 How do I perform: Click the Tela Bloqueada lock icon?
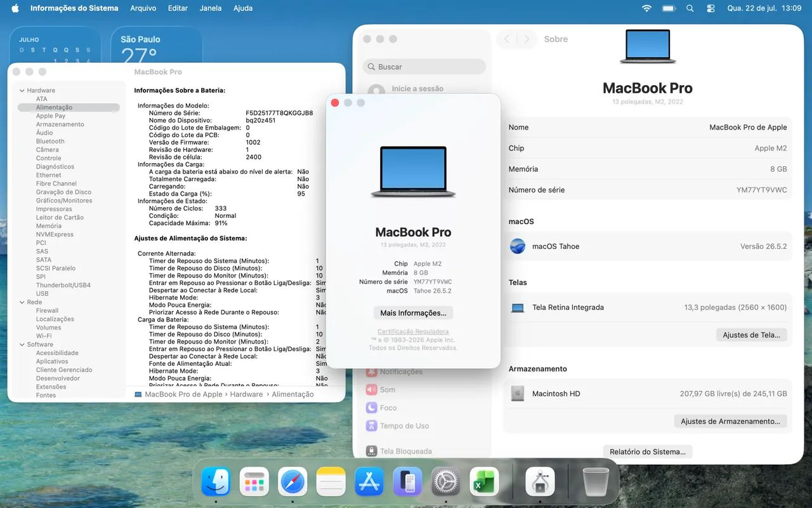tap(372, 451)
